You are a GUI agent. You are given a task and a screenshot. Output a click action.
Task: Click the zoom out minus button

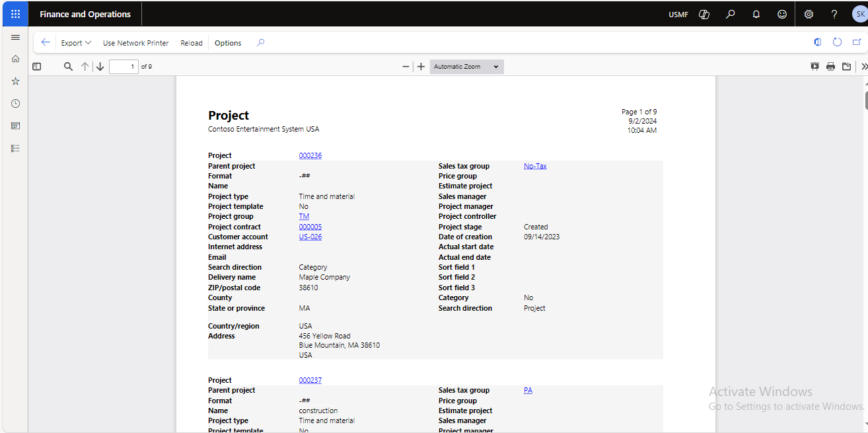click(406, 67)
